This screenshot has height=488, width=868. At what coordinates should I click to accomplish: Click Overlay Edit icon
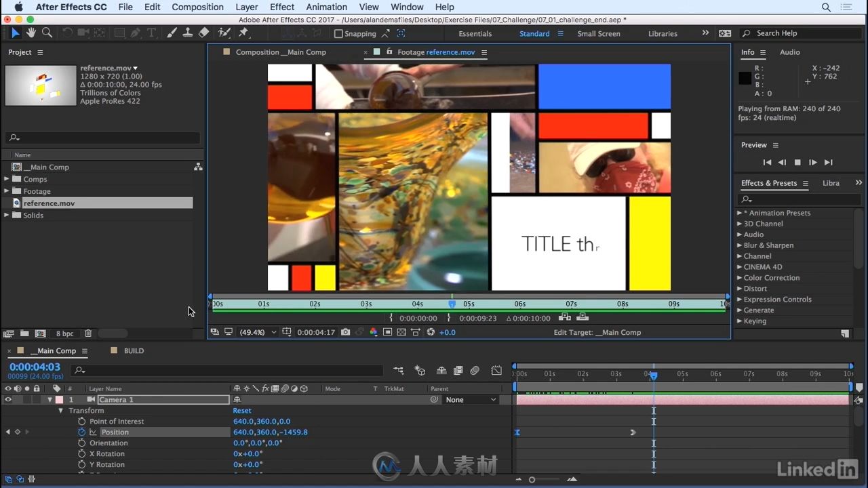[582, 317]
